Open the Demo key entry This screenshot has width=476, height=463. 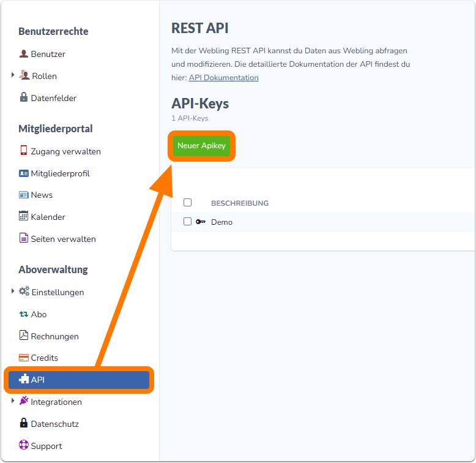tap(222, 222)
